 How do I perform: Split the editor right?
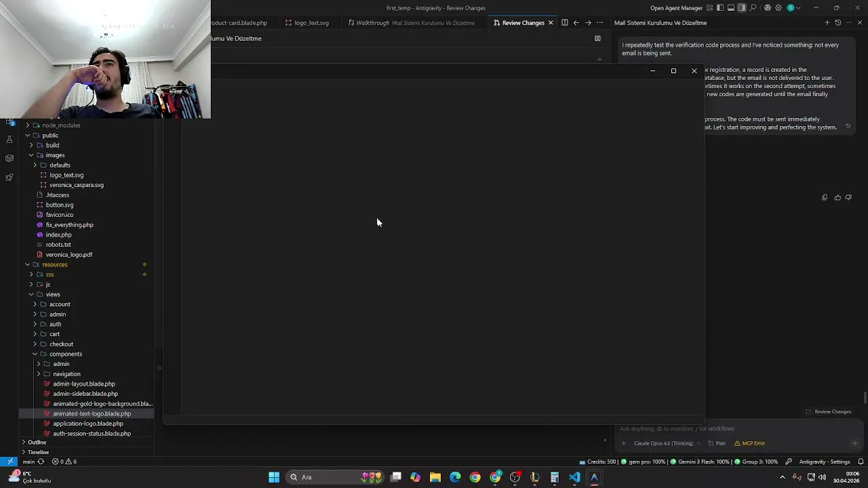[564, 22]
